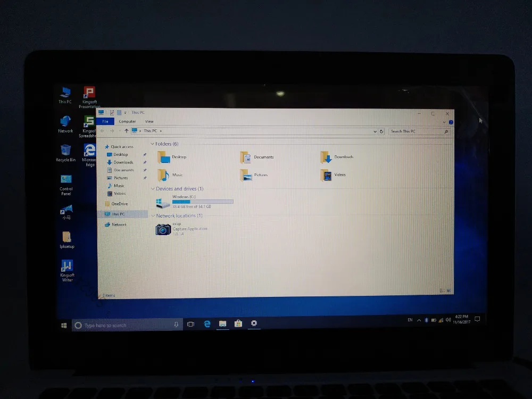
Task: Open Microsoft Edge from the taskbar
Action: tap(207, 324)
